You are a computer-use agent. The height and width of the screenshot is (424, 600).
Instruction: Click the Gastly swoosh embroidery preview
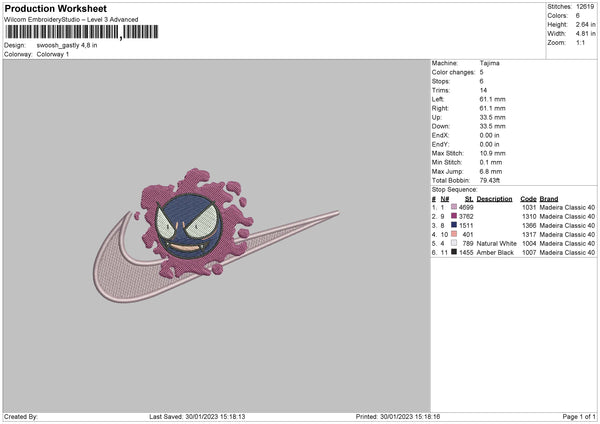pos(216,235)
